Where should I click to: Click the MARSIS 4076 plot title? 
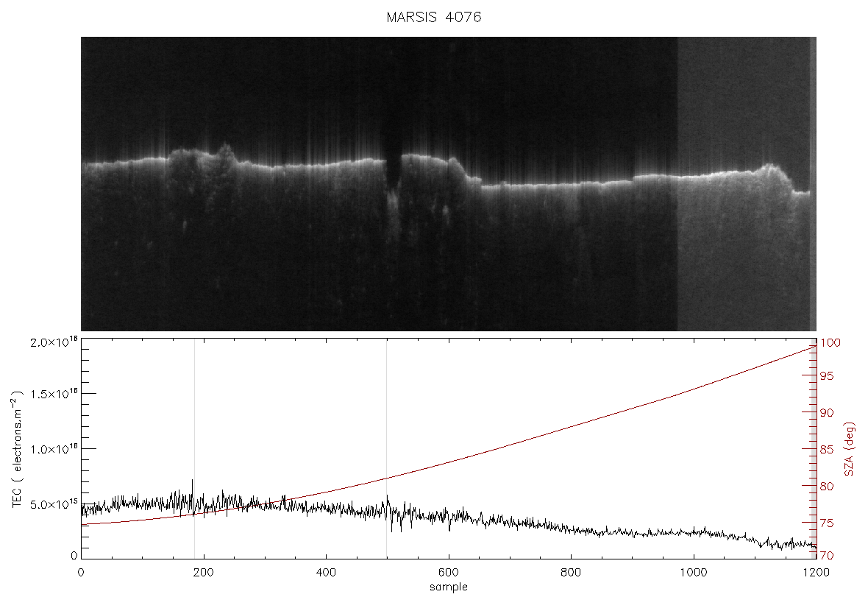click(x=433, y=17)
